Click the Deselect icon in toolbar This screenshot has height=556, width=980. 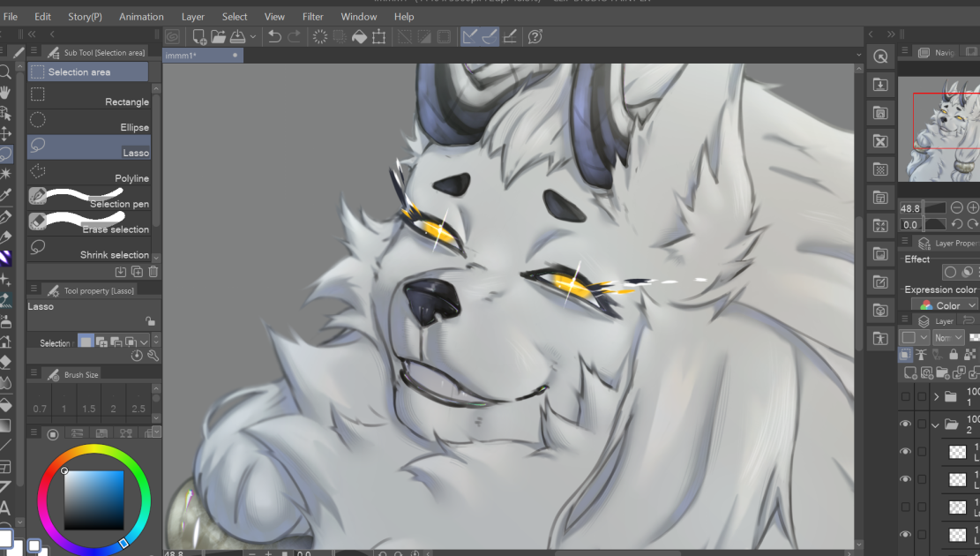pyautogui.click(x=405, y=37)
